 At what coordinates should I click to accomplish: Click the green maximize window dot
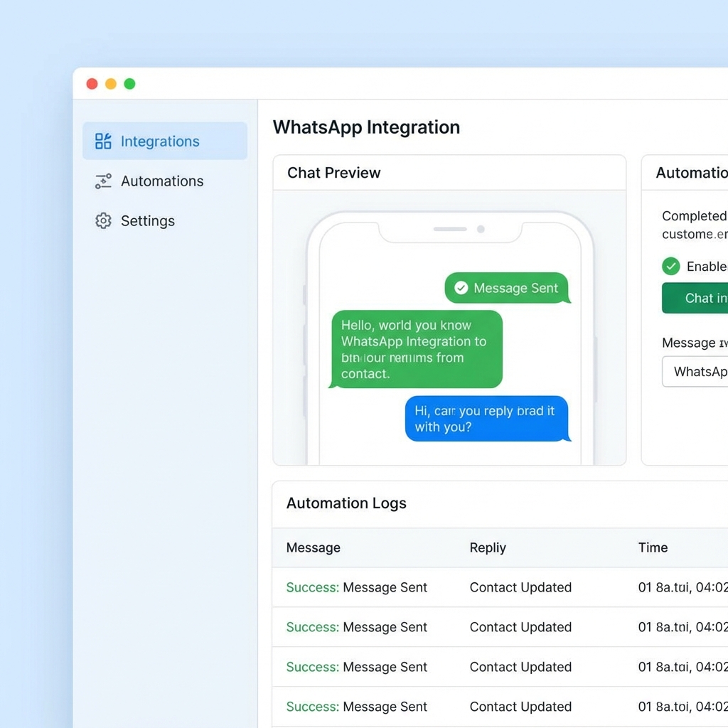(x=129, y=84)
